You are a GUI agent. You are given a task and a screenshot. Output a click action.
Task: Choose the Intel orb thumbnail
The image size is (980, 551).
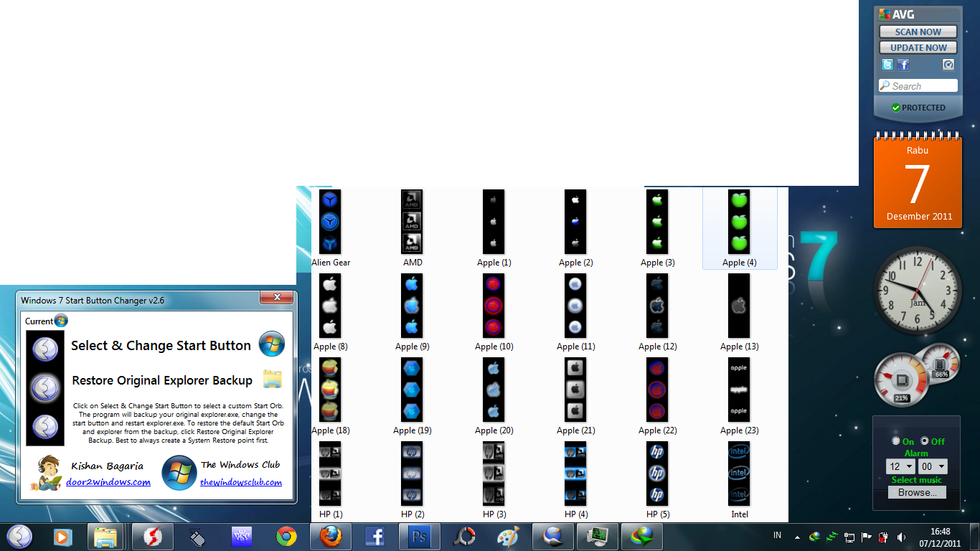point(739,474)
